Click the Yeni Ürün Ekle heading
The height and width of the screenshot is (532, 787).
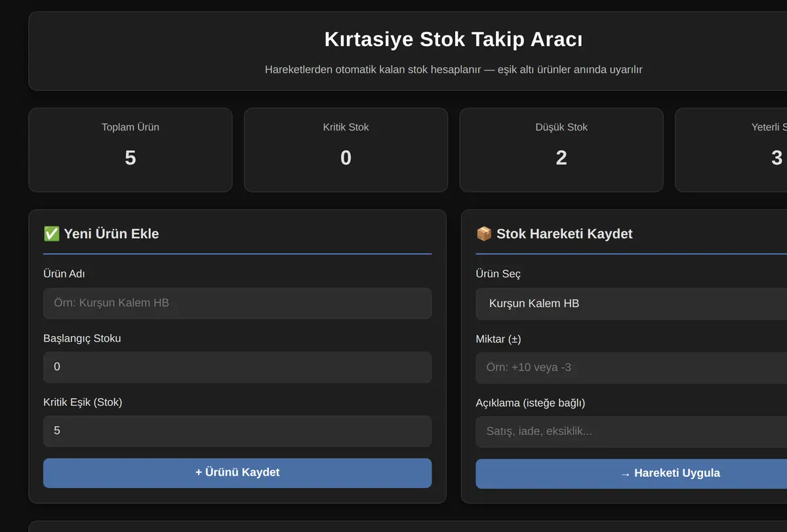point(111,234)
